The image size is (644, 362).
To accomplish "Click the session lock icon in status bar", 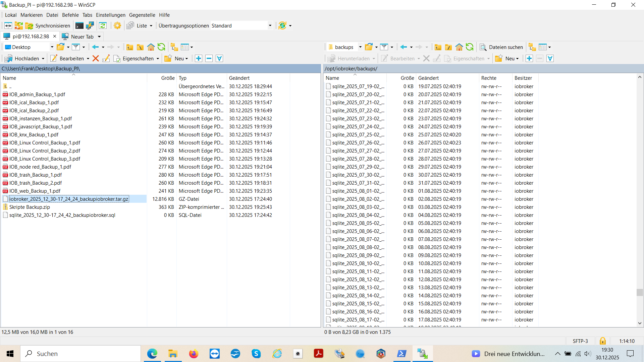I will [x=602, y=341].
